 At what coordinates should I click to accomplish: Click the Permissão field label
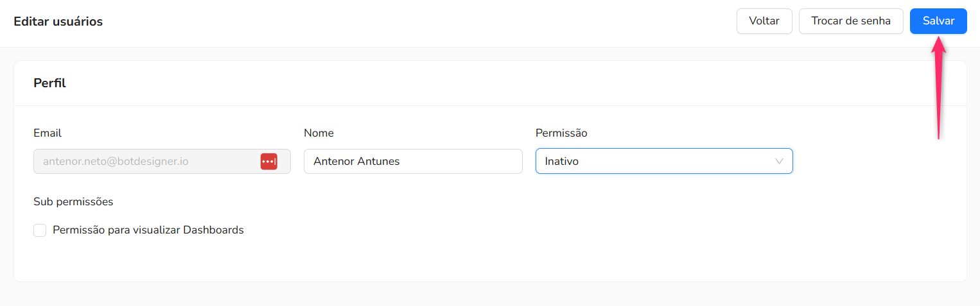tap(561, 133)
